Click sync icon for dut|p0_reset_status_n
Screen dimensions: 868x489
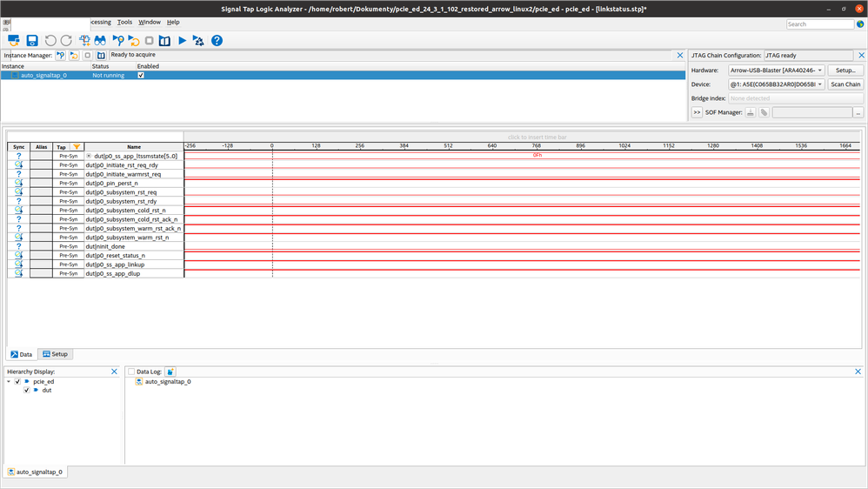point(18,255)
